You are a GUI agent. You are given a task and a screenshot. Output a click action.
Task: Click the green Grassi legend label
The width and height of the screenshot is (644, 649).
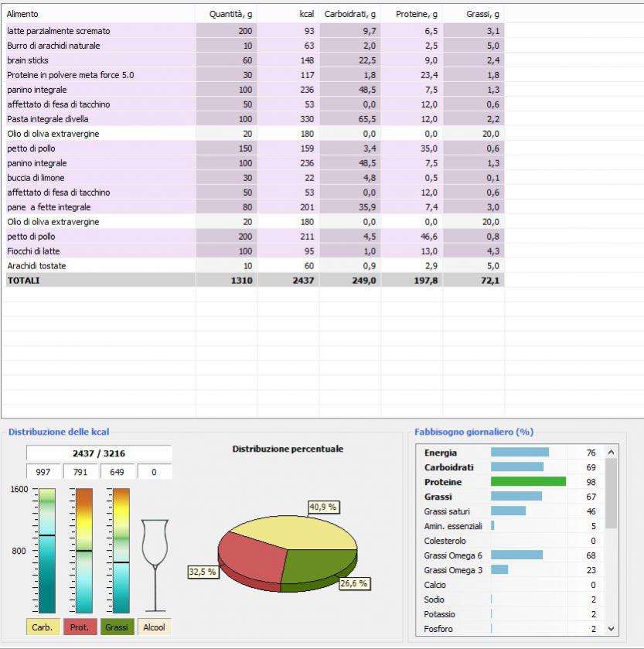117,627
